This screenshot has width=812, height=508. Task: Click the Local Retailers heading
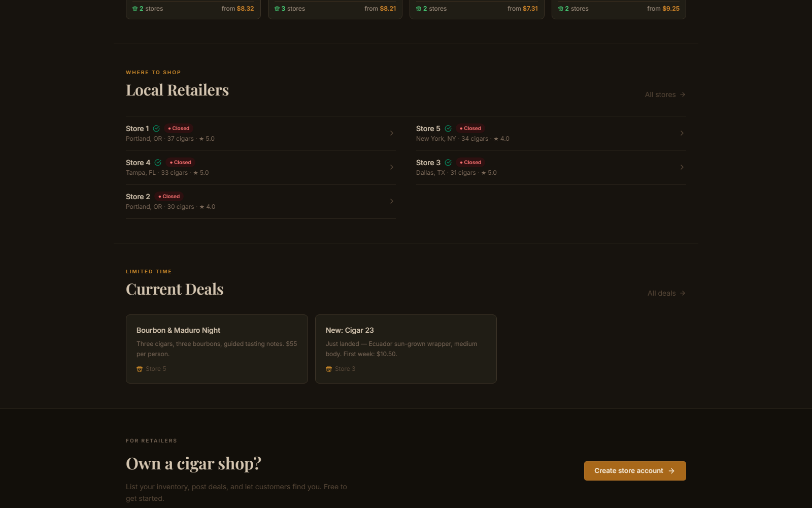pos(177,90)
